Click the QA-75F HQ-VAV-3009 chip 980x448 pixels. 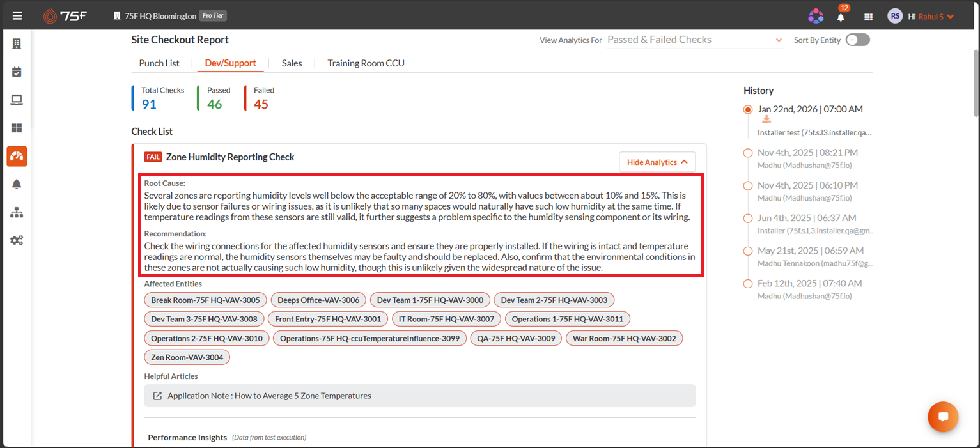pos(516,338)
